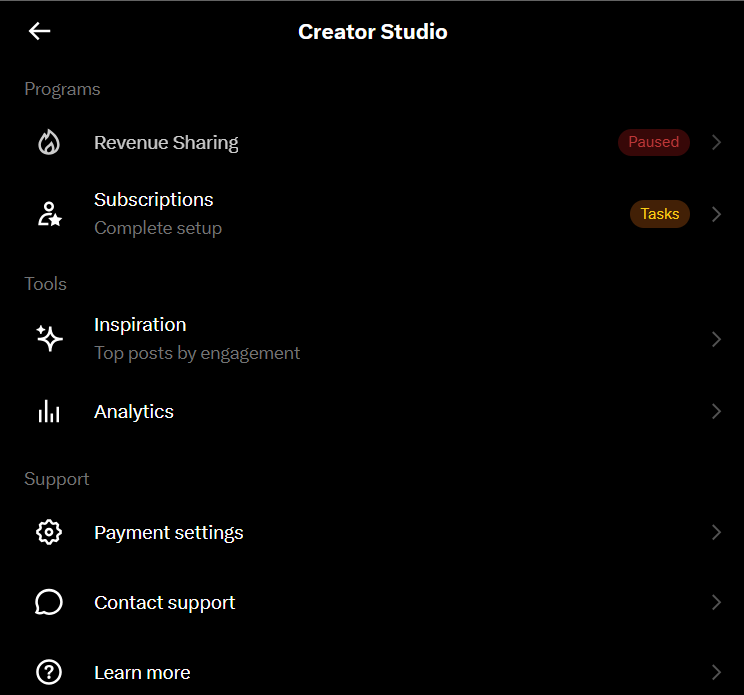Click the 'Complete setup' subtitle text
The width and height of the screenshot is (744, 695).
coord(158,229)
